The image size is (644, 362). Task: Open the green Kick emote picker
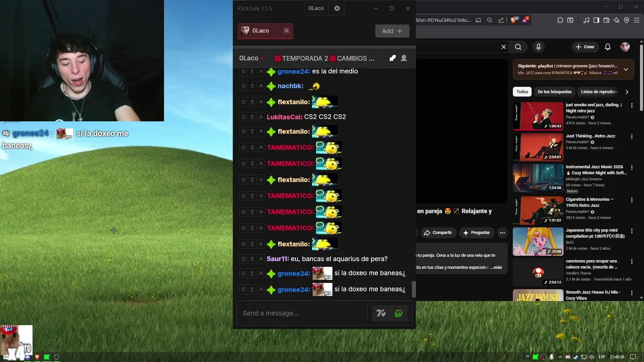(x=398, y=313)
